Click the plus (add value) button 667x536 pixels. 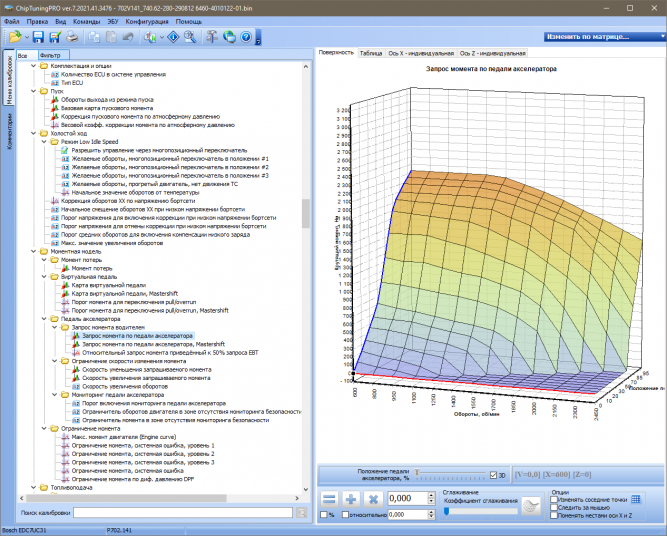[351, 499]
